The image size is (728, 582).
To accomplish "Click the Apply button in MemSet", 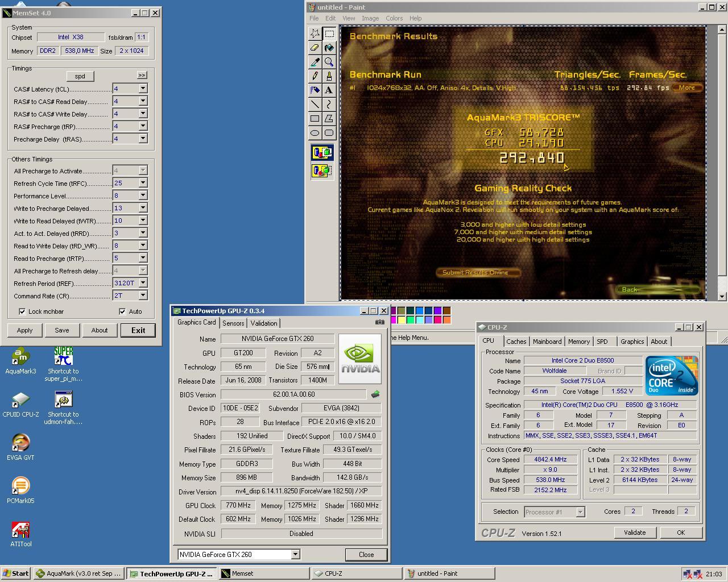I will coord(24,330).
